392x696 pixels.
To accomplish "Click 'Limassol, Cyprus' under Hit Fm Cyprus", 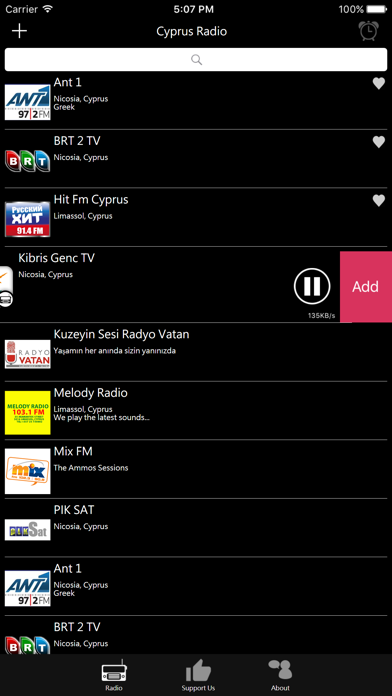I will click(x=83, y=216).
